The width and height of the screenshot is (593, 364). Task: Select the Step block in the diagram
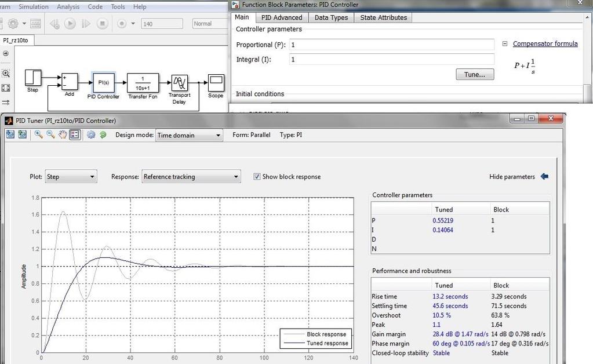33,78
